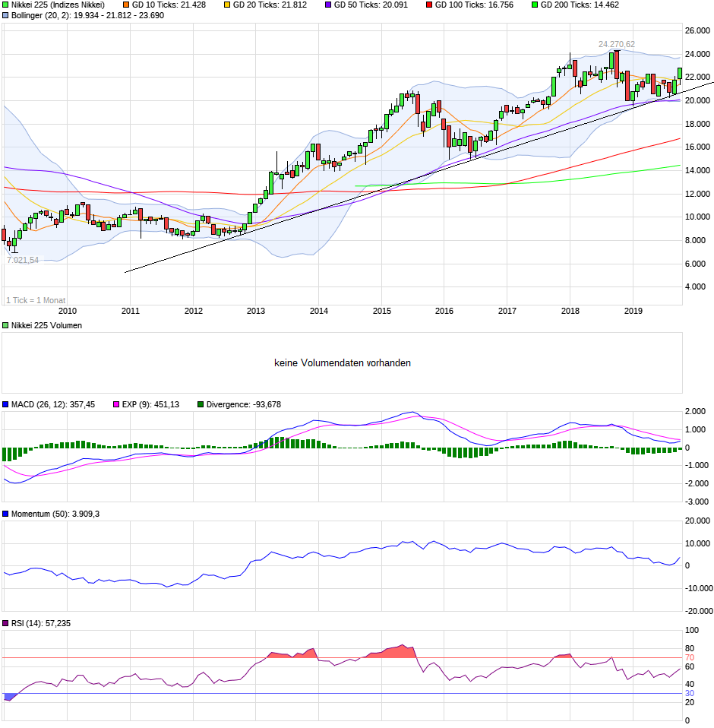Click 'EXP (9): 451,13' label

(x=151, y=404)
